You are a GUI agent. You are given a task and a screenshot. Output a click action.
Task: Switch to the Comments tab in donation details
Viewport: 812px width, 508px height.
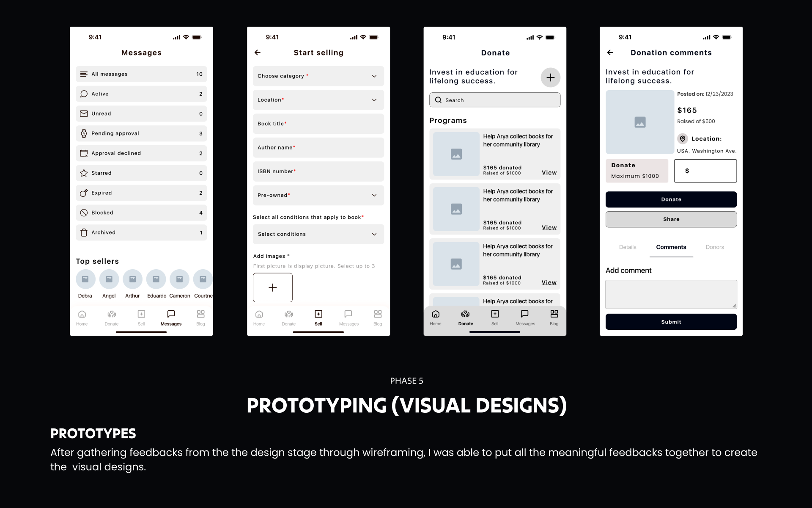pyautogui.click(x=670, y=247)
